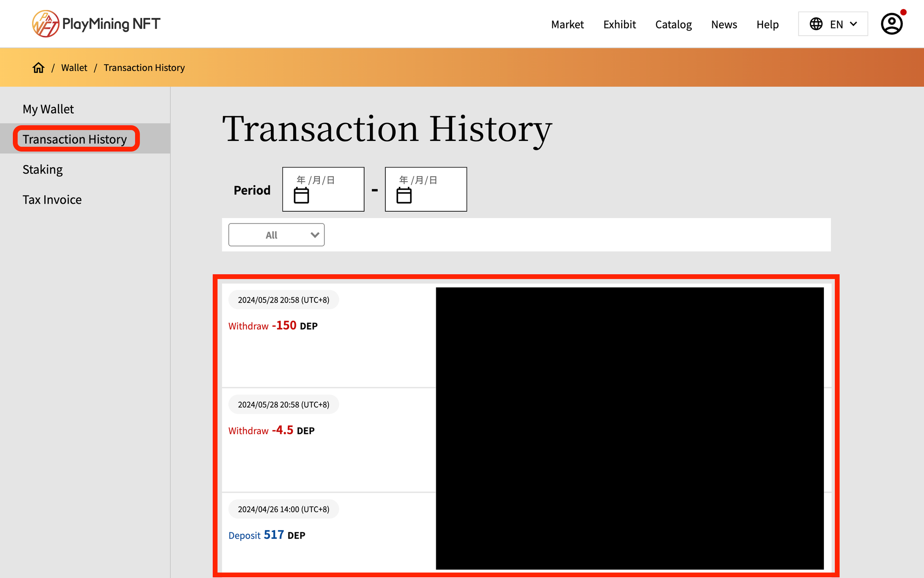Expand the EN language dropdown chevron
The width and height of the screenshot is (924, 578).
[854, 24]
